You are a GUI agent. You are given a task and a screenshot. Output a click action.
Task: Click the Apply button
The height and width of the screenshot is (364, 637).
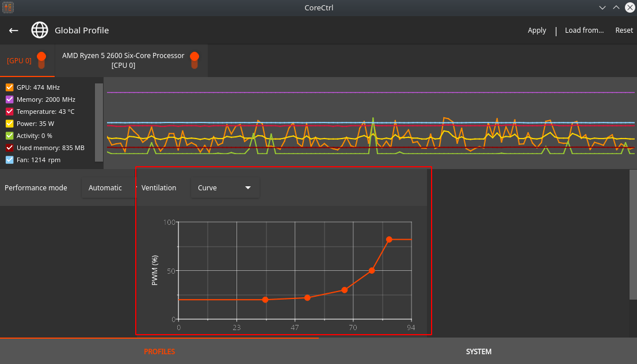(537, 30)
